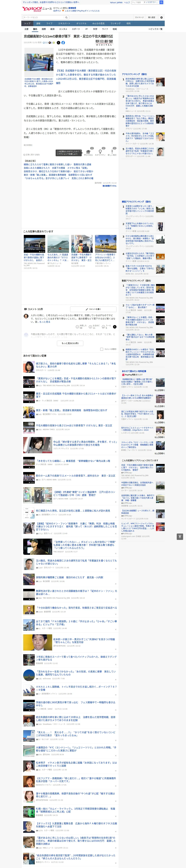Open related article 線路に立ち入らせて電車に衝突させ

pos(57,165)
